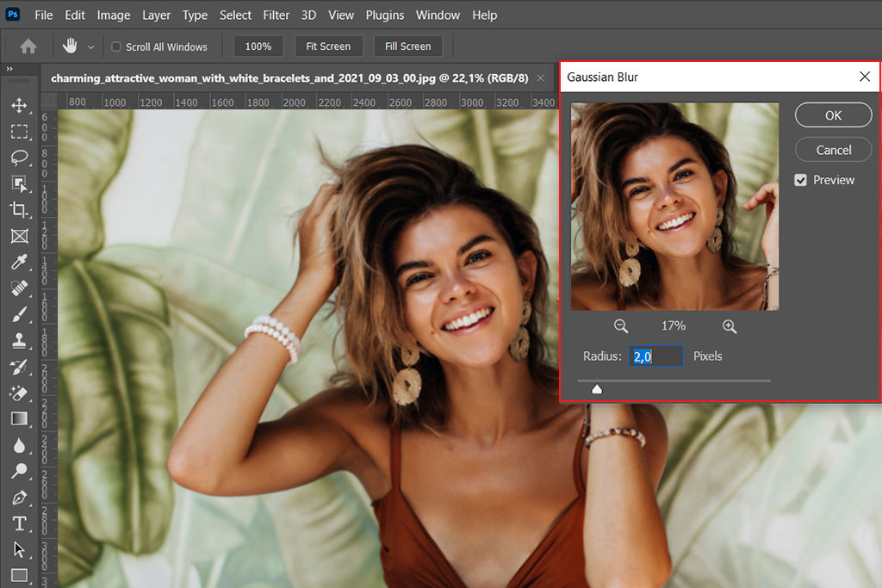Viewport: 882px width, 588px height.
Task: Open the Edit menu
Action: click(75, 15)
